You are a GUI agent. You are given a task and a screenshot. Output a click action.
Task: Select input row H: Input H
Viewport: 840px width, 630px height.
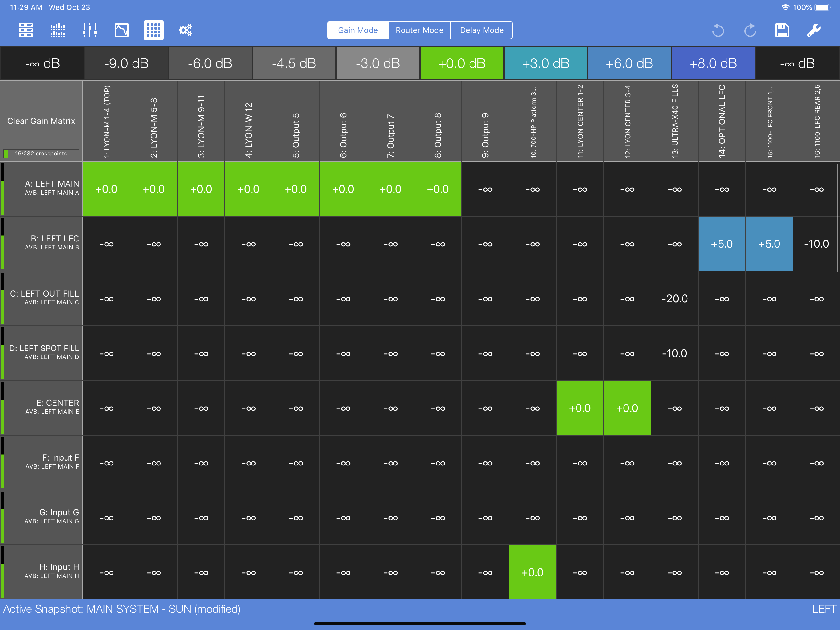click(x=42, y=572)
